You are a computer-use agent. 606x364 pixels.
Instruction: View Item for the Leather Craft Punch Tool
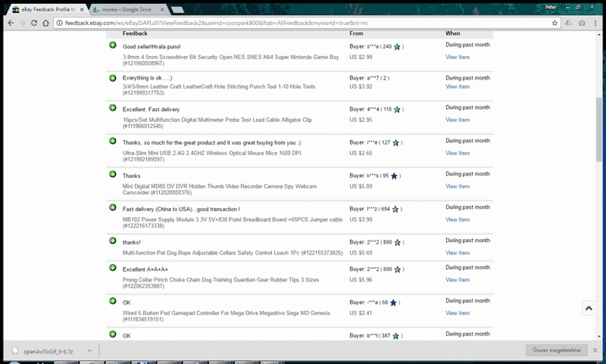[457, 87]
